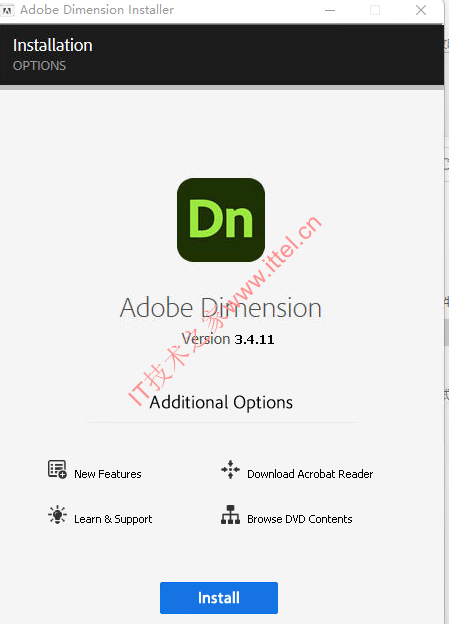Image resolution: width=449 pixels, height=624 pixels.
Task: Click the Version 3.4.11 label
Action: [x=228, y=339]
